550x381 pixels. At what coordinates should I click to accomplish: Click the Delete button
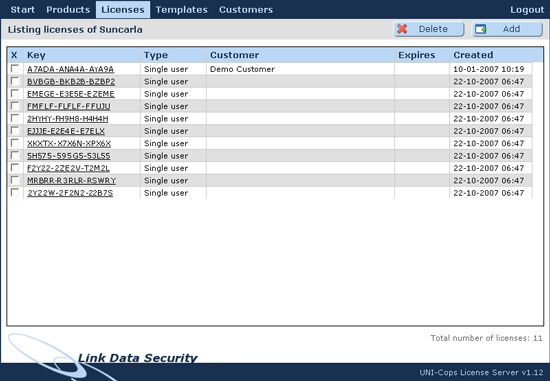(429, 29)
